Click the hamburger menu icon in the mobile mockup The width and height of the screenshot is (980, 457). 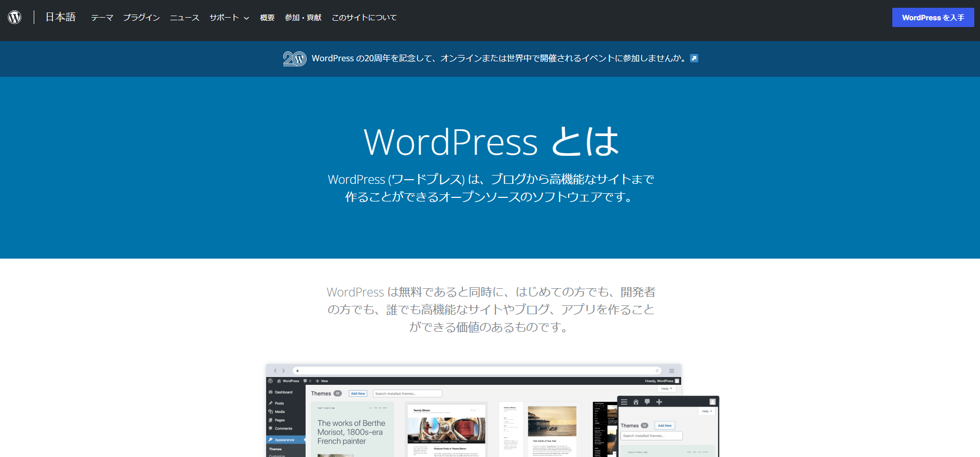(624, 402)
